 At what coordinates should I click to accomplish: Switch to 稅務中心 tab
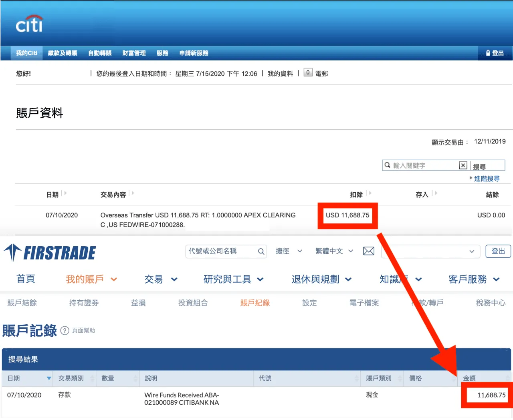[x=491, y=303]
